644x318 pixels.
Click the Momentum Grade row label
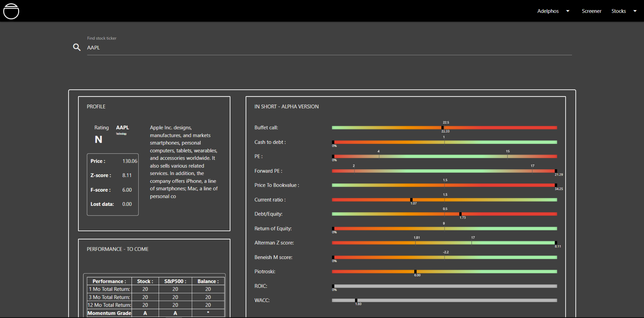109,313
